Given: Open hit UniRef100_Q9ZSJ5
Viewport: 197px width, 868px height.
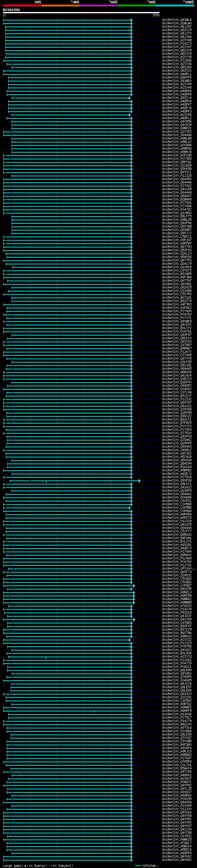Looking at the screenshot, I should pos(176,30).
